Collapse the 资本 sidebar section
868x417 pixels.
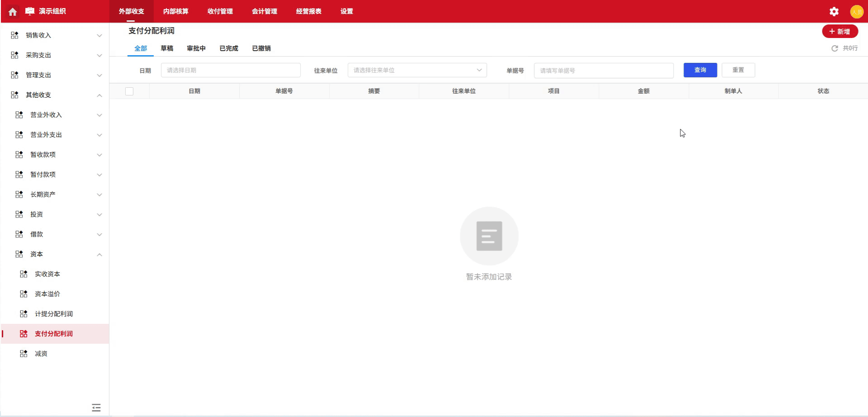[x=99, y=254]
